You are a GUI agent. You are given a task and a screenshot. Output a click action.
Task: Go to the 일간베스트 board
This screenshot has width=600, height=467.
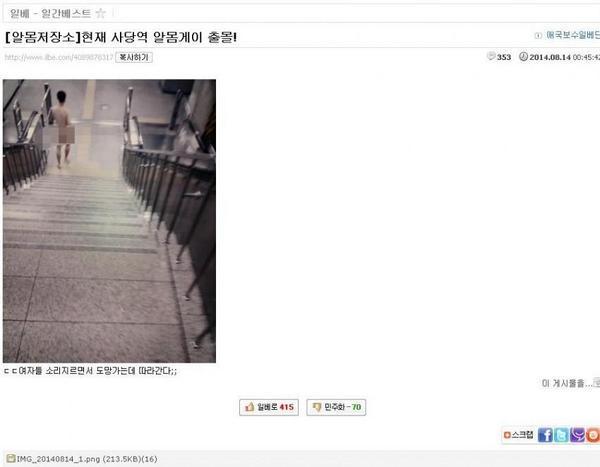click(66, 14)
